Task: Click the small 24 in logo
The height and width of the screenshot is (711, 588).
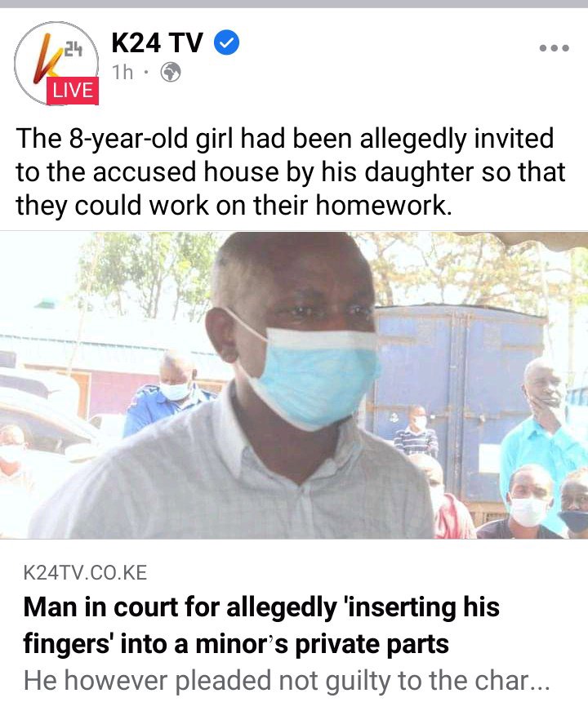Action: point(72,49)
